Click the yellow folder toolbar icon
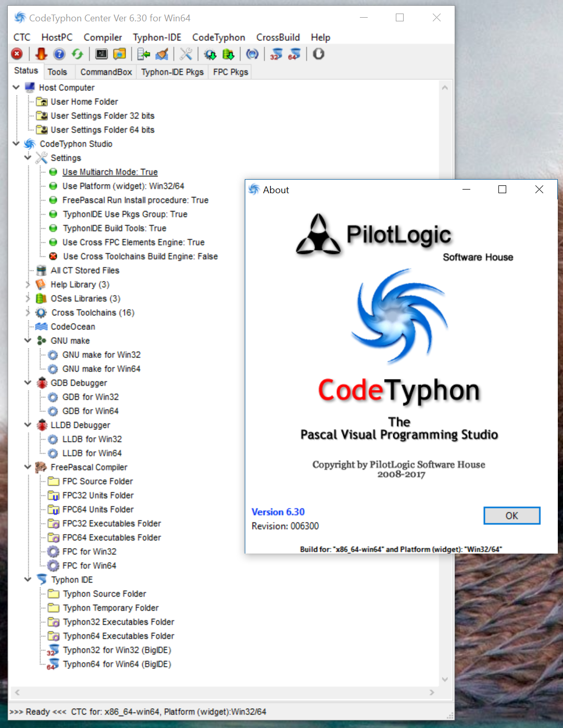Screen dimensions: 563x728 click(x=120, y=54)
